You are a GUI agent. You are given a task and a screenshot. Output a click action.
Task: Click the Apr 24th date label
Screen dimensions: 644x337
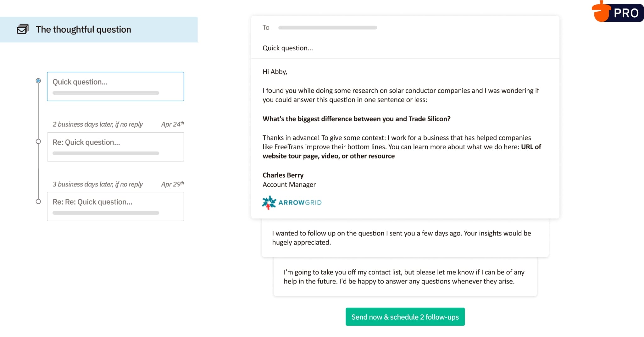[172, 124]
